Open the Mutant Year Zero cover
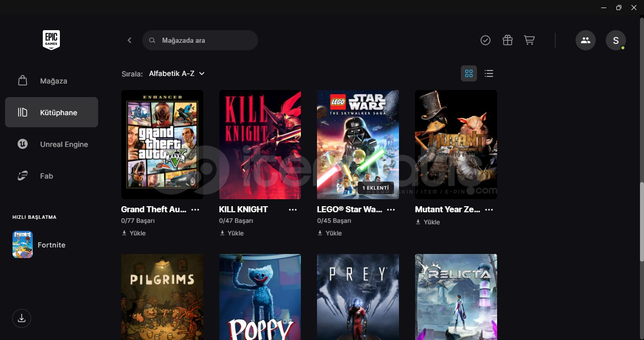This screenshot has width=644, height=340. [456, 144]
